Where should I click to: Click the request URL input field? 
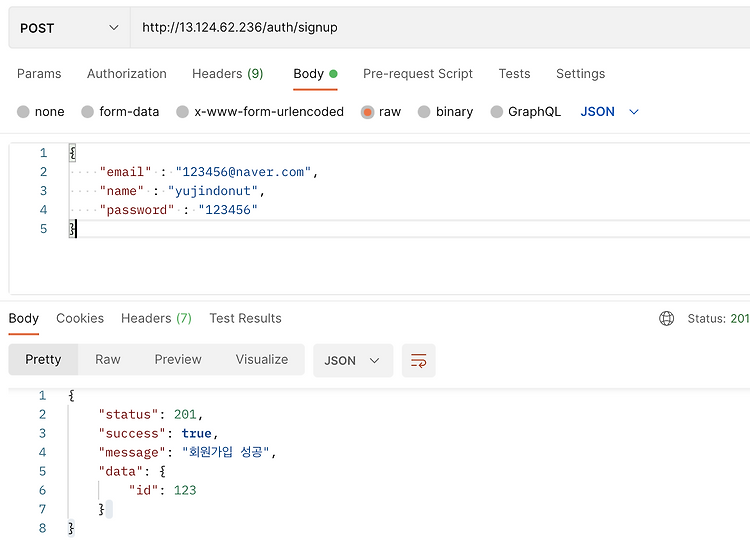[x=440, y=28]
